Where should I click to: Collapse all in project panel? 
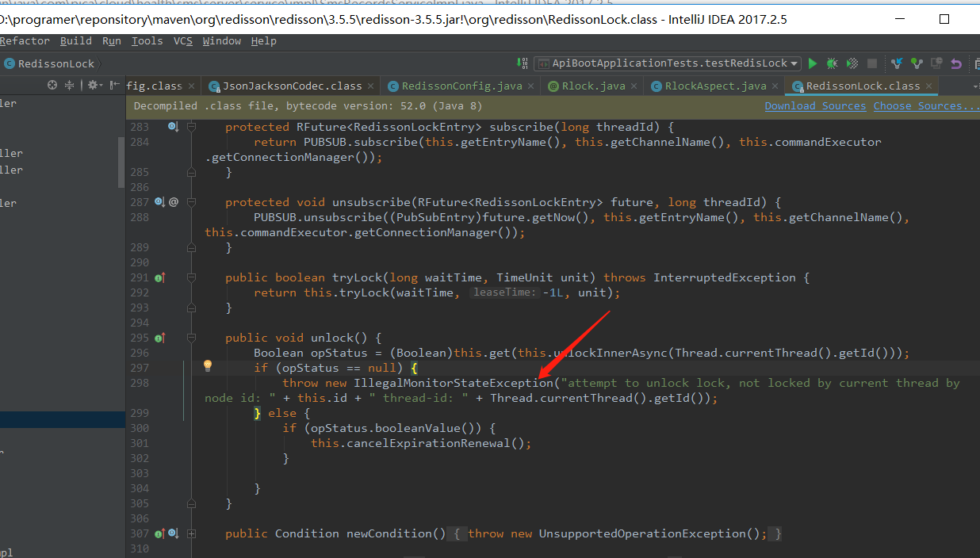click(x=70, y=85)
